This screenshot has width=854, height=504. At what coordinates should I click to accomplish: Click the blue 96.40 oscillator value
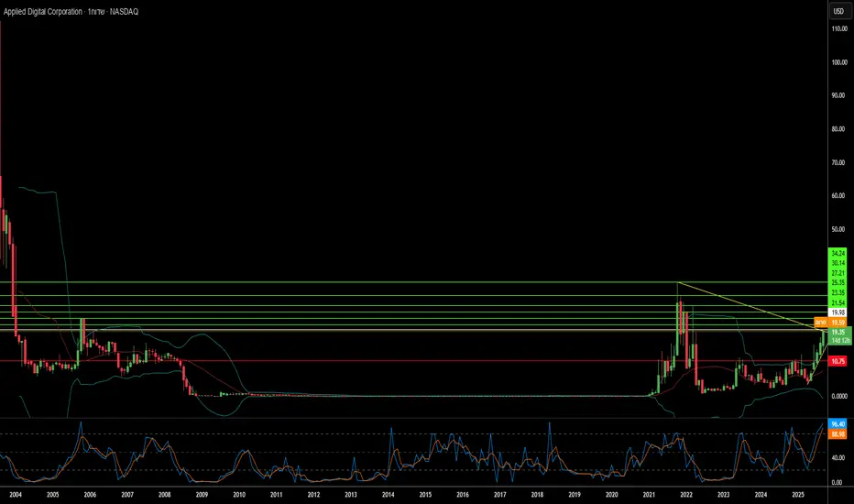(x=838, y=424)
